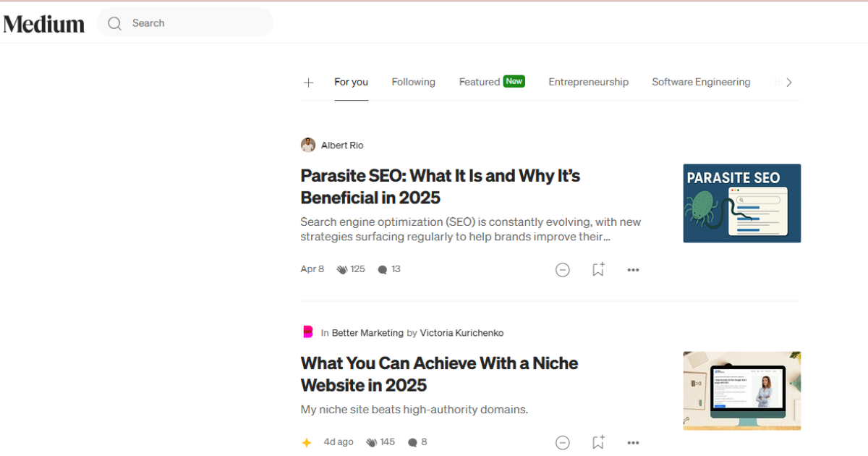Open the Medium logo home link

43,23
